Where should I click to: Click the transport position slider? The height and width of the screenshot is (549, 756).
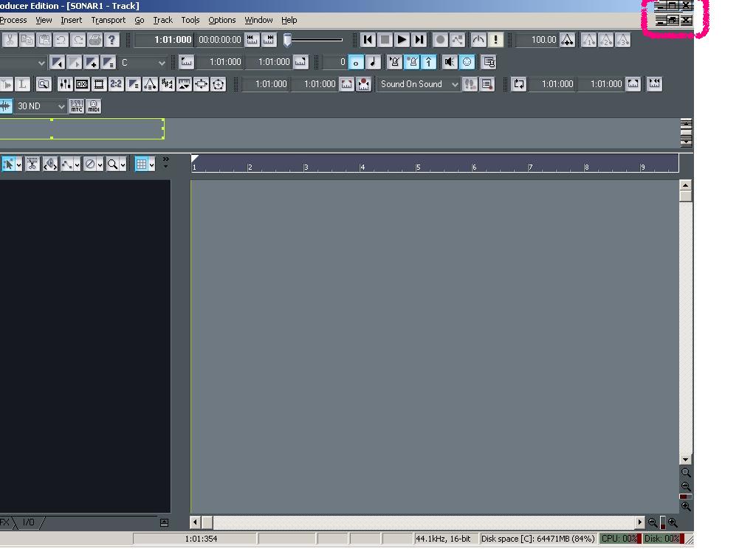pyautogui.click(x=288, y=40)
